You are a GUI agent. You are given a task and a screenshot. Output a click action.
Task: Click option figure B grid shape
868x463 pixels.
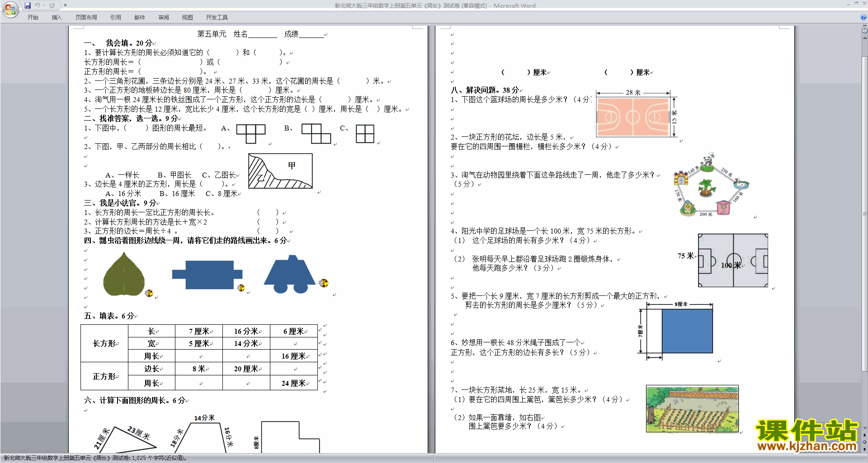[316, 133]
